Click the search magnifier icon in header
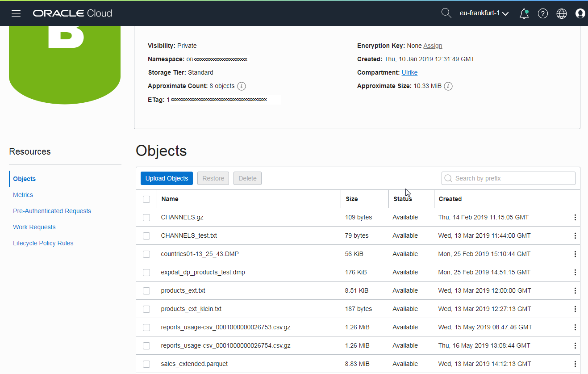 tap(446, 13)
